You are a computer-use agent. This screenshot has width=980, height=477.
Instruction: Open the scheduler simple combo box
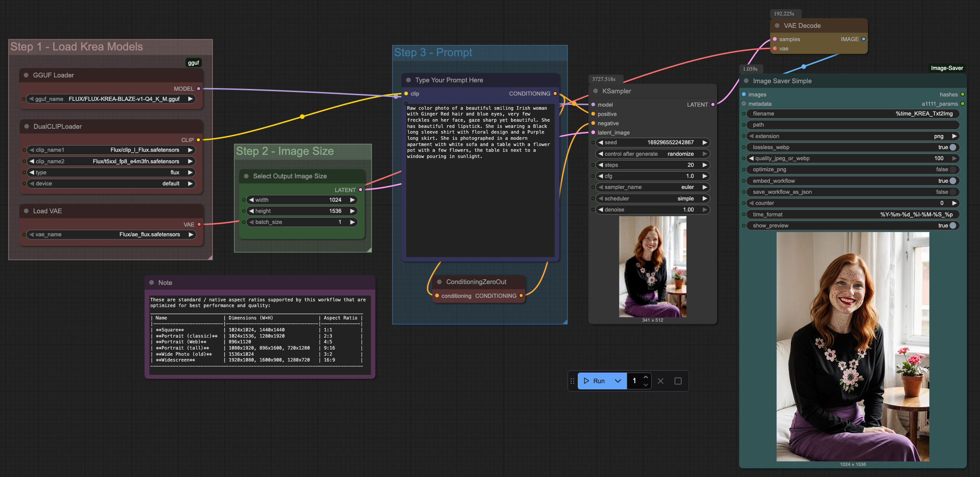point(652,199)
